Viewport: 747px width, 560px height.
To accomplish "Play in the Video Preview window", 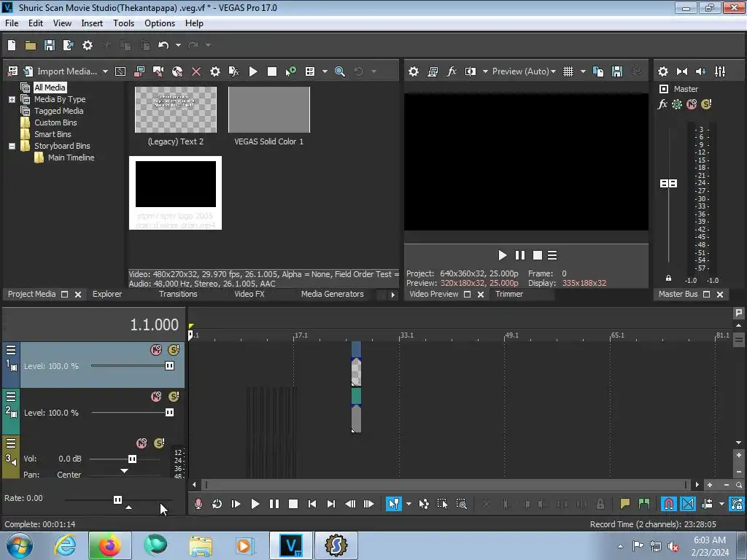I will (x=502, y=255).
